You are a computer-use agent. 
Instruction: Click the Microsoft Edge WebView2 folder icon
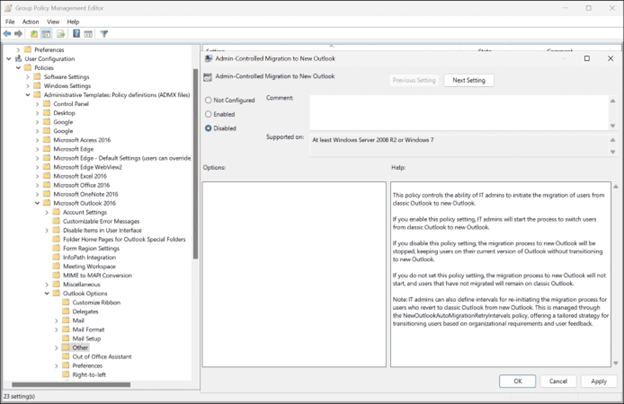pyautogui.click(x=47, y=167)
